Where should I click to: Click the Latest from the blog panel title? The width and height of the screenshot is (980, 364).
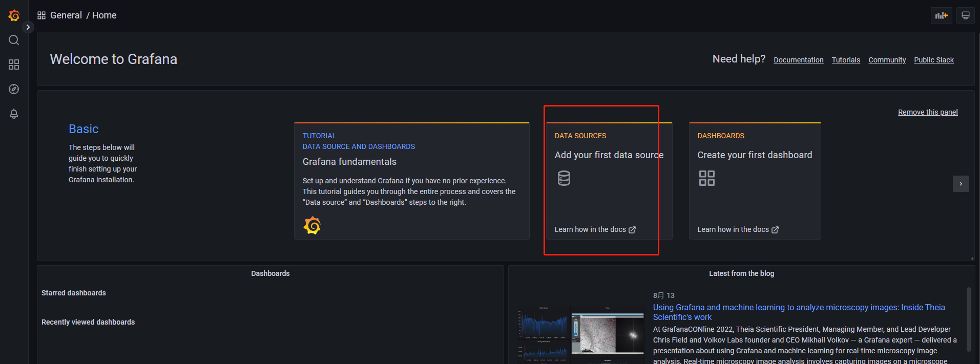coord(742,273)
